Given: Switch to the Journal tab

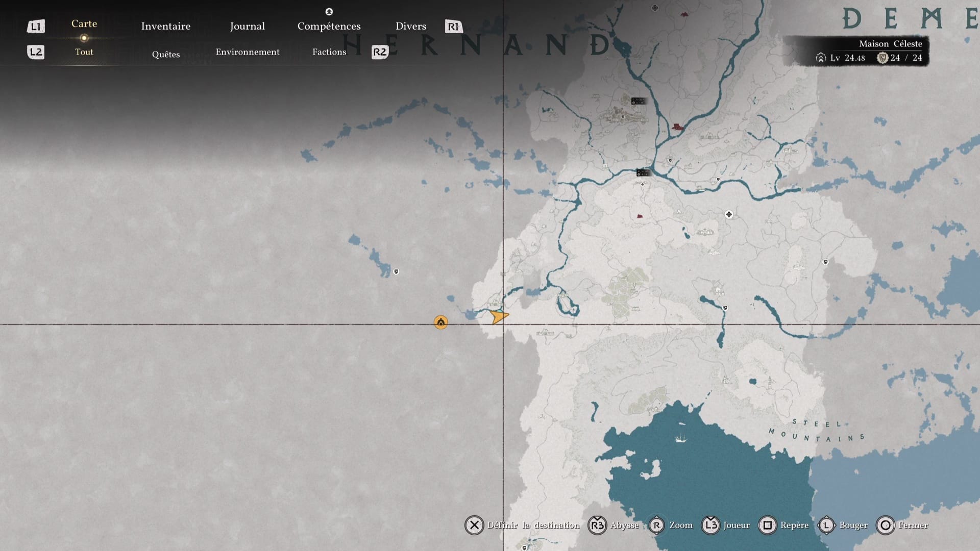Looking at the screenshot, I should coord(247,26).
